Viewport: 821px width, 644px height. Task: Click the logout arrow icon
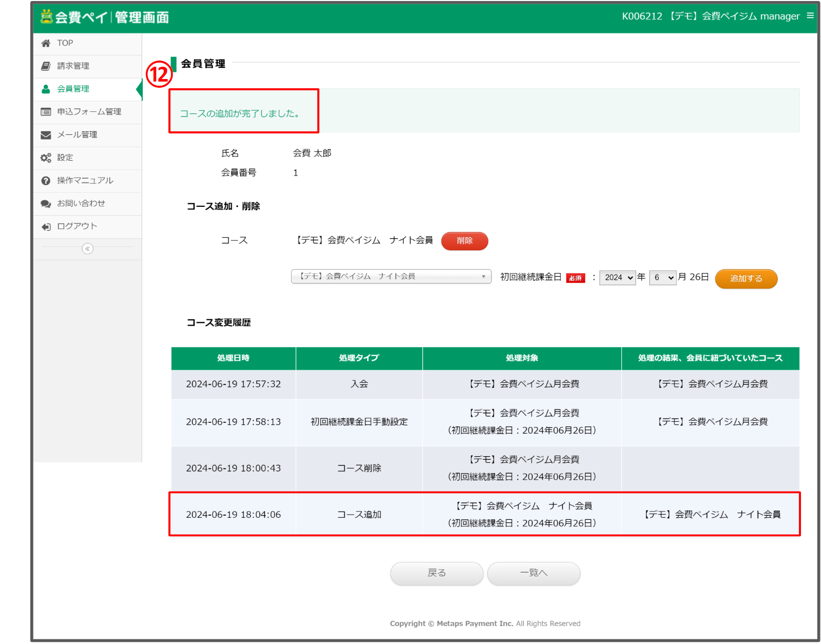(46, 227)
